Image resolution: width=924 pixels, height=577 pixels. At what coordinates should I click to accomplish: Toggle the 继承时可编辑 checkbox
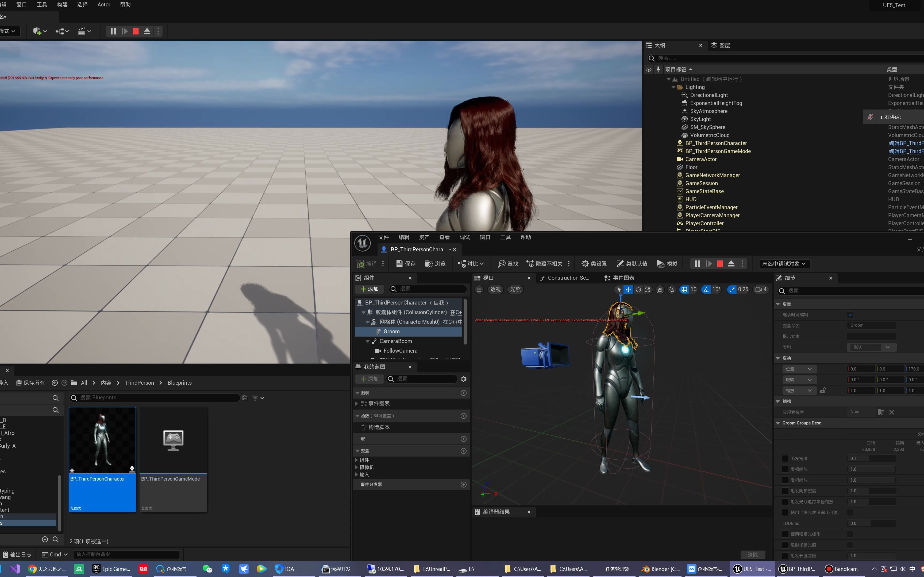click(x=850, y=315)
